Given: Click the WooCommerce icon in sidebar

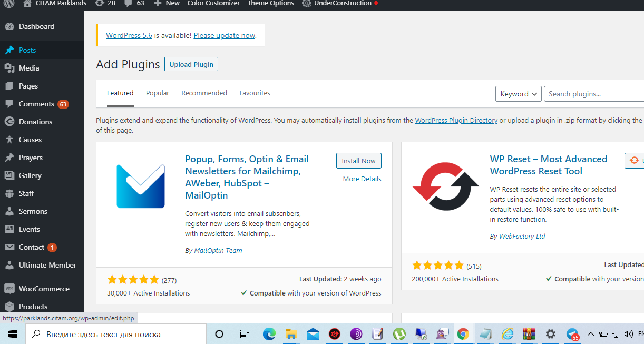Looking at the screenshot, I should pyautogui.click(x=9, y=289).
